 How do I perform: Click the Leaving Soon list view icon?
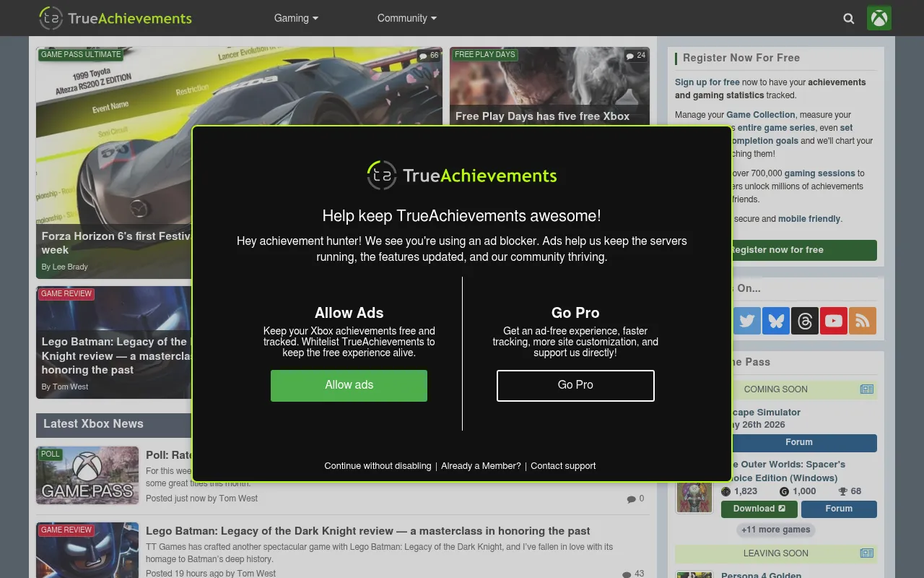[867, 553]
